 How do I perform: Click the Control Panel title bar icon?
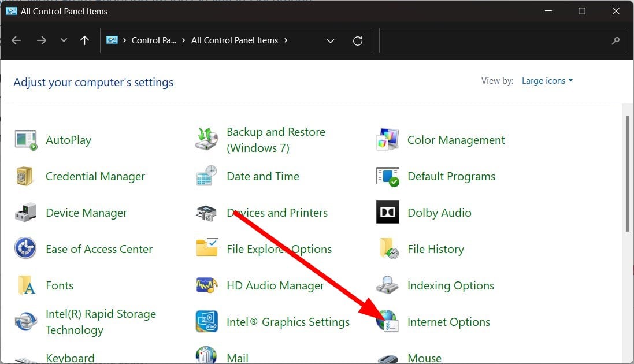[12, 11]
